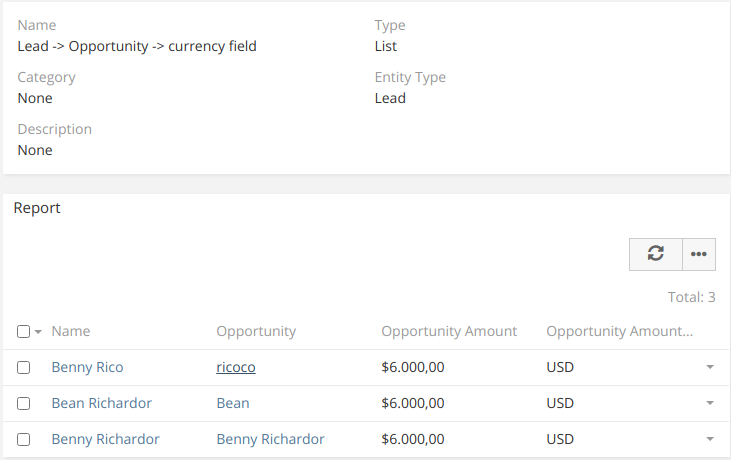Toggle the select-all rows checkbox
Image resolution: width=731 pixels, height=460 pixels.
coord(24,332)
